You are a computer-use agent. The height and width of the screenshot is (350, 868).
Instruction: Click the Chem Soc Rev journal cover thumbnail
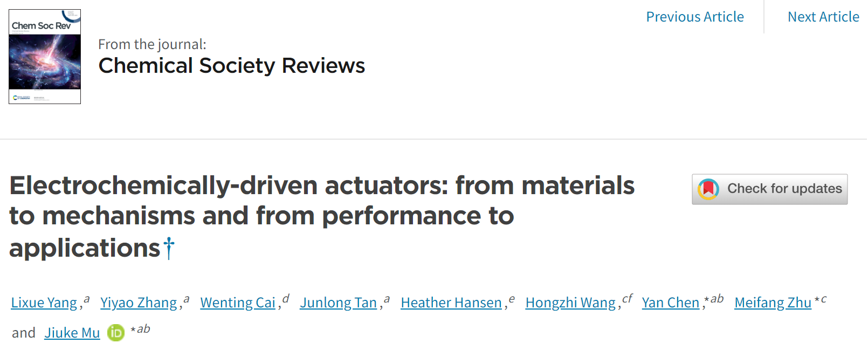tap(45, 57)
